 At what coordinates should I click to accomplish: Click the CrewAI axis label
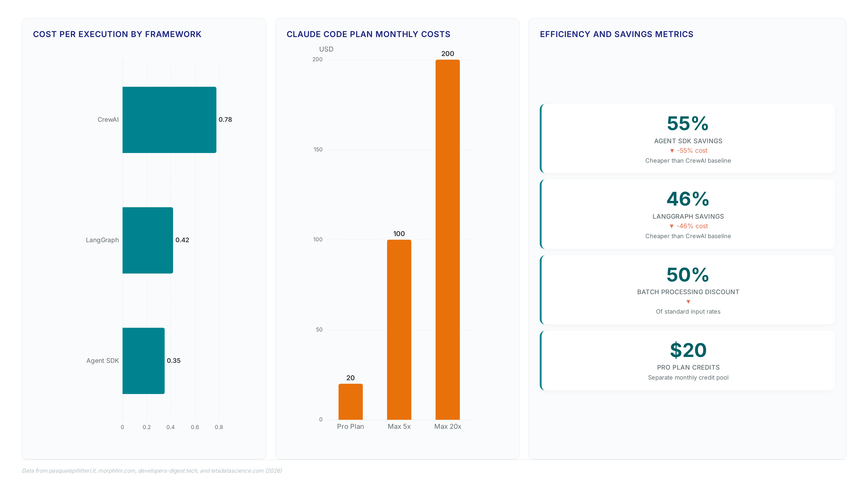pos(108,120)
